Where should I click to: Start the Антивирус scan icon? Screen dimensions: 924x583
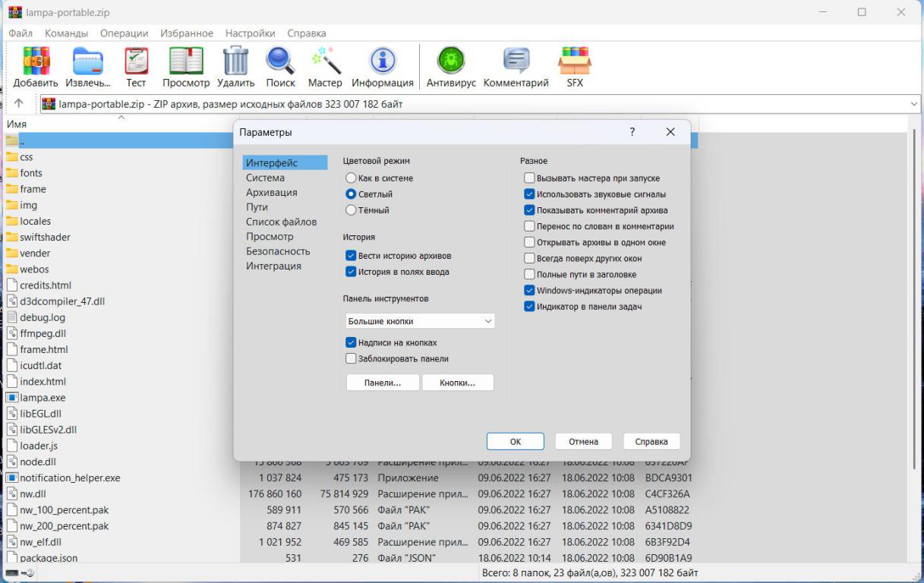[450, 61]
